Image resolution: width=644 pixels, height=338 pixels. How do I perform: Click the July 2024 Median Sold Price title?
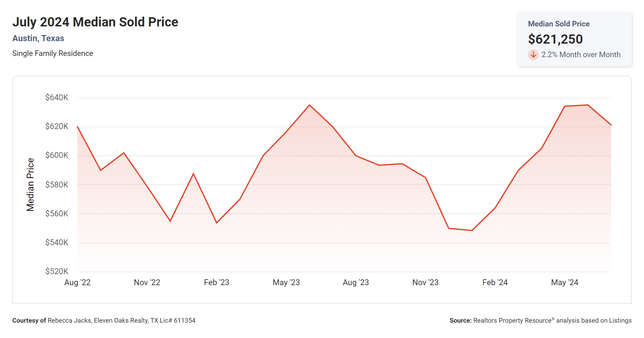[95, 22]
